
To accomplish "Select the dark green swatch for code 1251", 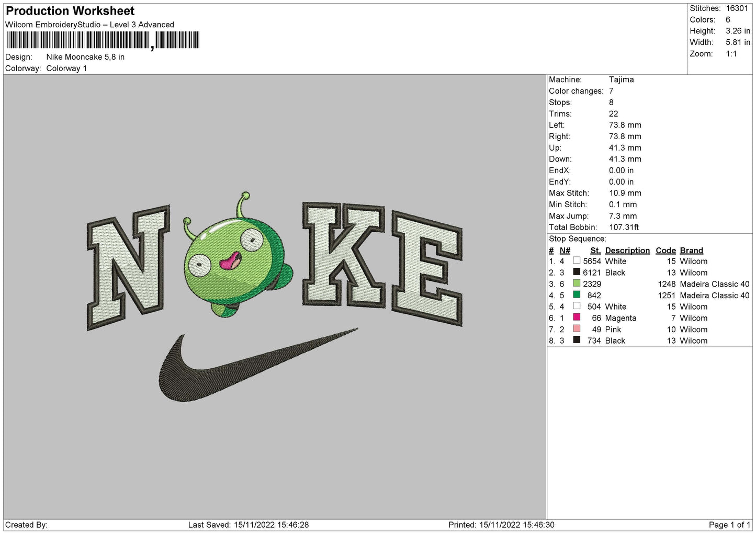I will pos(577,294).
